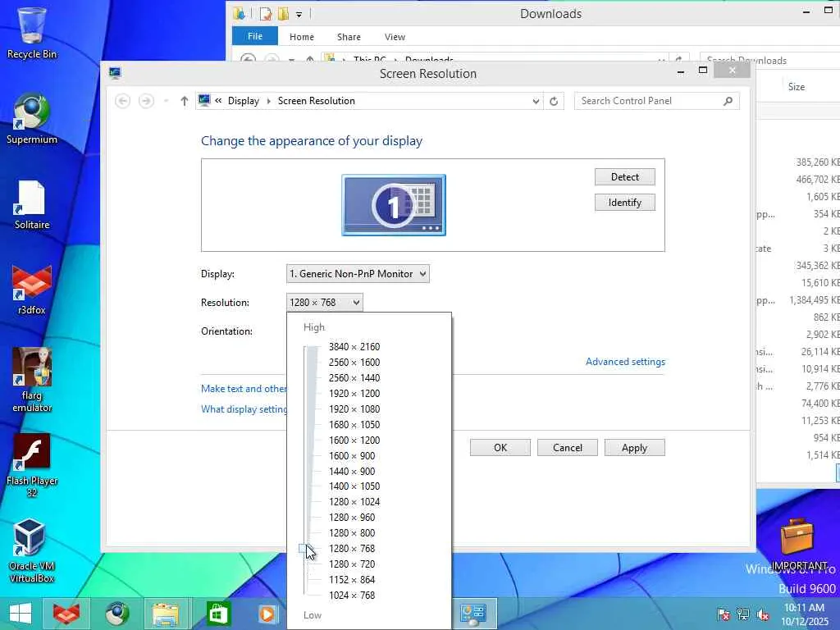Screen dimensions: 840x630
Task: Open the flarg emulator desktop icon
Action: tap(32, 381)
